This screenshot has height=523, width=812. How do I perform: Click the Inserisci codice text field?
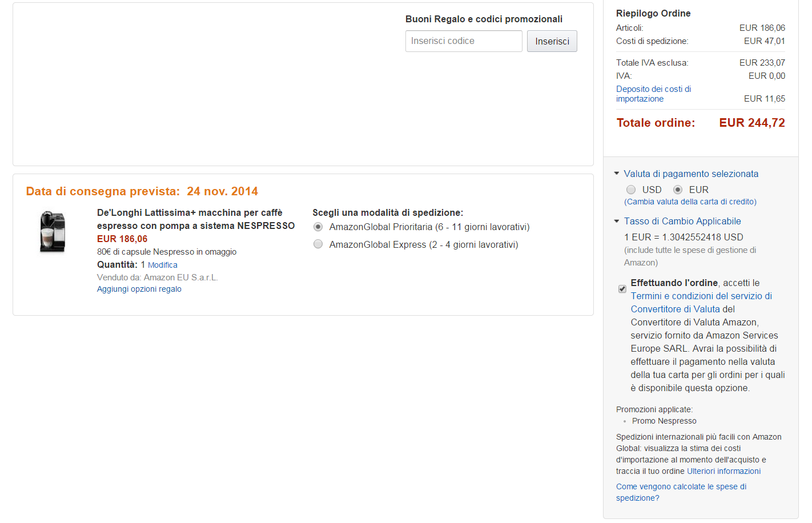coord(463,41)
